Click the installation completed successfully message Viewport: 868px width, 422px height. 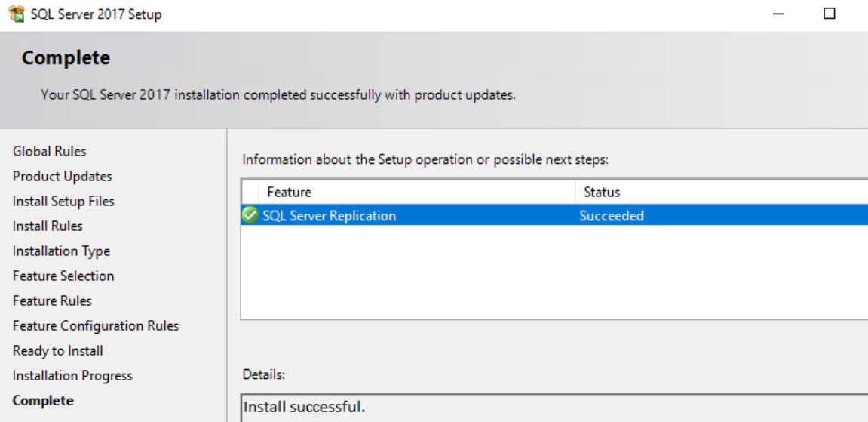[278, 94]
